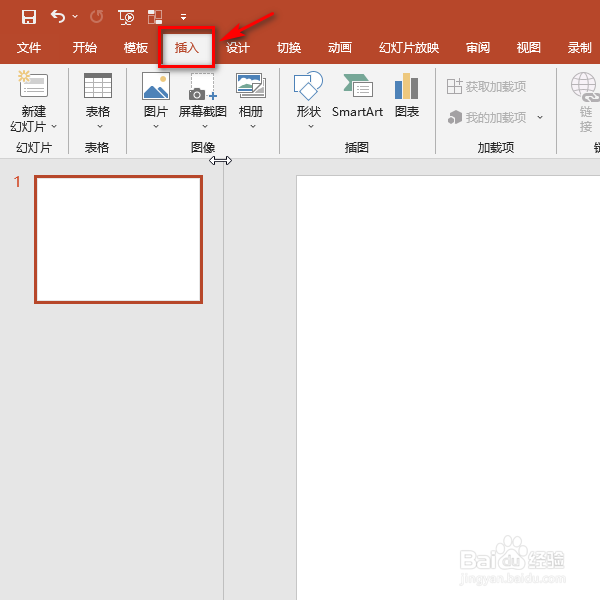Click the 链接 globe link icon

click(x=585, y=86)
